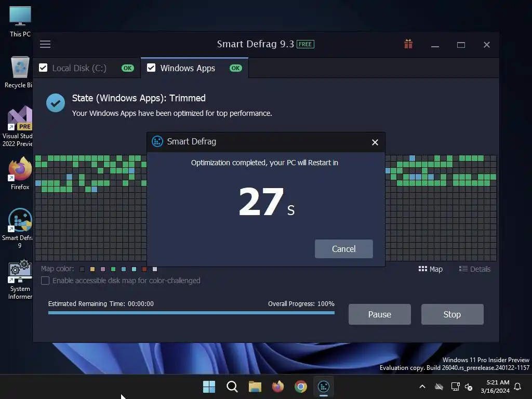Select the yellow map color swatch
Viewport: 532px width, 399px height.
pos(92,269)
